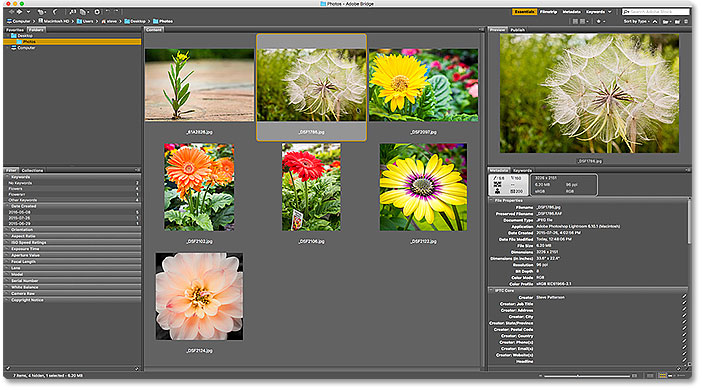Screen dimensions: 702x390
Task: Click Macintosh HD in the path bar
Action: click(54, 21)
